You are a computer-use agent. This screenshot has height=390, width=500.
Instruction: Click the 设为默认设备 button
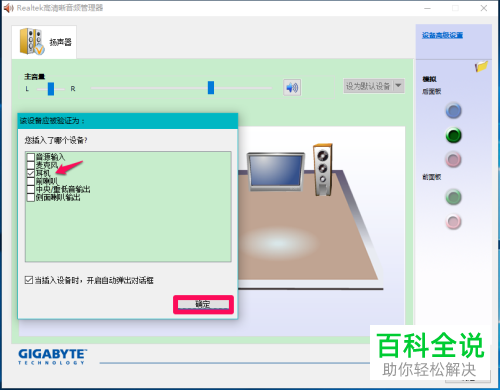pyautogui.click(x=368, y=86)
